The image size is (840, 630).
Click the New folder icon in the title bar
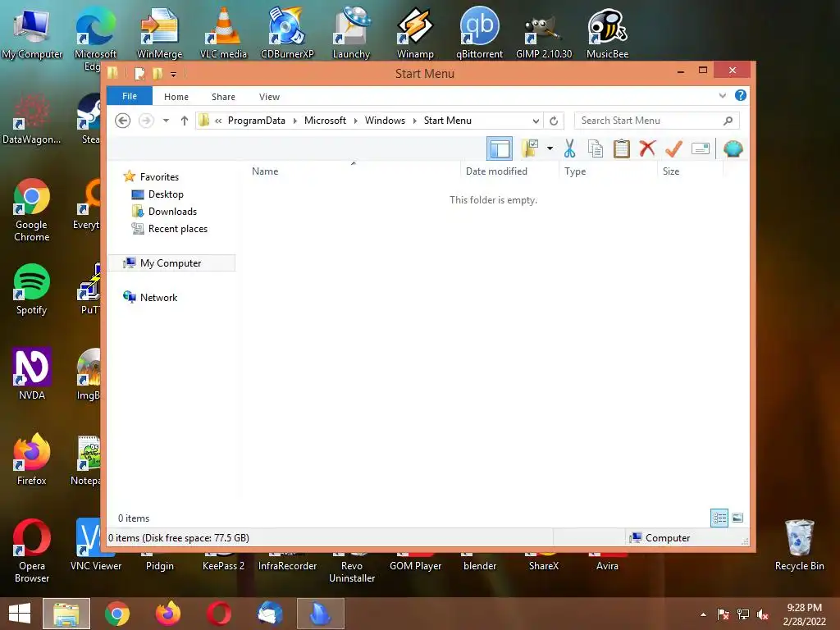[x=157, y=74]
